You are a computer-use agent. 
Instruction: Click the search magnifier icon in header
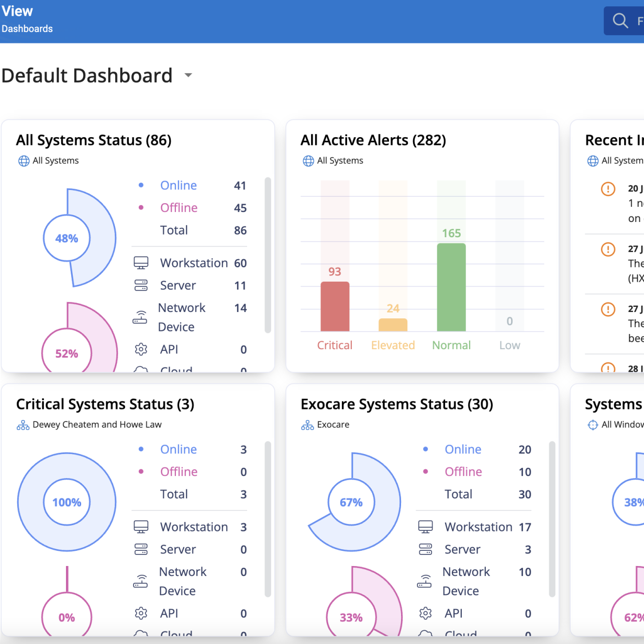pyautogui.click(x=620, y=21)
